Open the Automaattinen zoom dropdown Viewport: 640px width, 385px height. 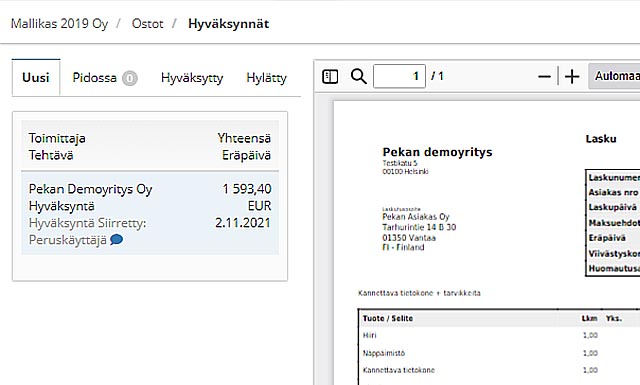click(614, 76)
